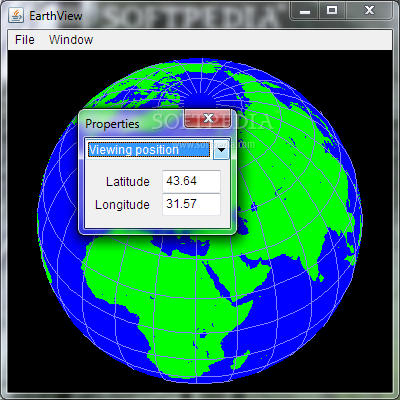Open the File menu

tap(25, 40)
